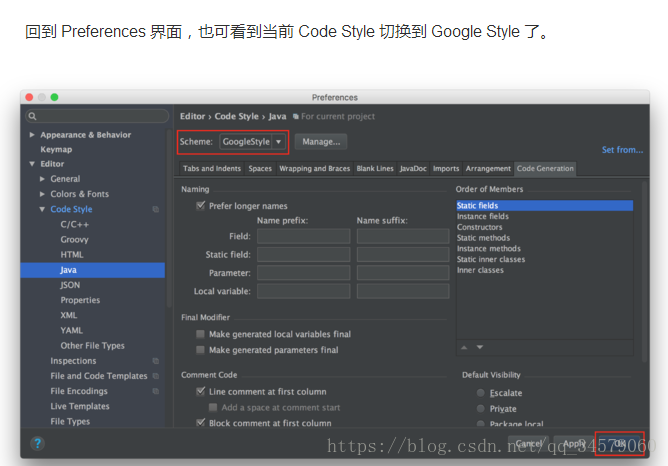This screenshot has height=466, width=668.
Task: Click the search magnifier icon
Action: [32, 116]
